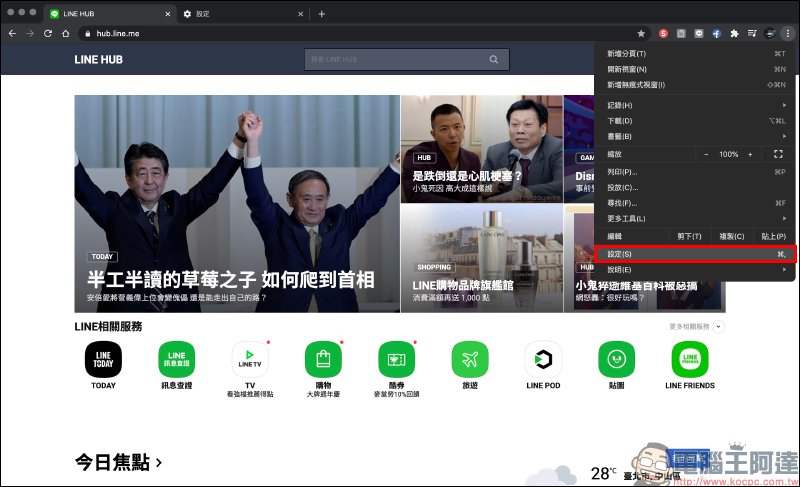Open the chat-bubble extension icon
Image resolution: width=800 pixels, height=487 pixels.
tap(699, 34)
